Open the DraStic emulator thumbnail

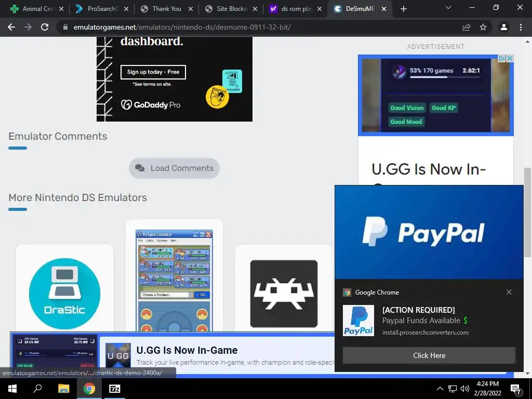[x=64, y=294]
